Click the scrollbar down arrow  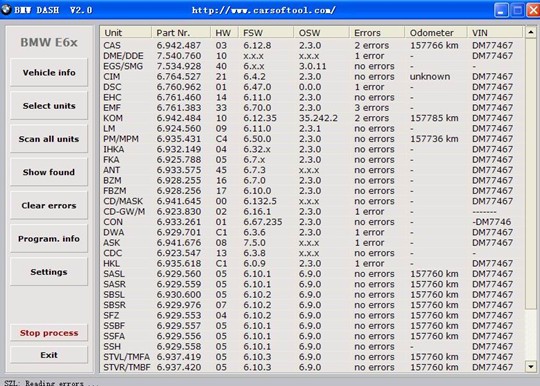(531, 367)
